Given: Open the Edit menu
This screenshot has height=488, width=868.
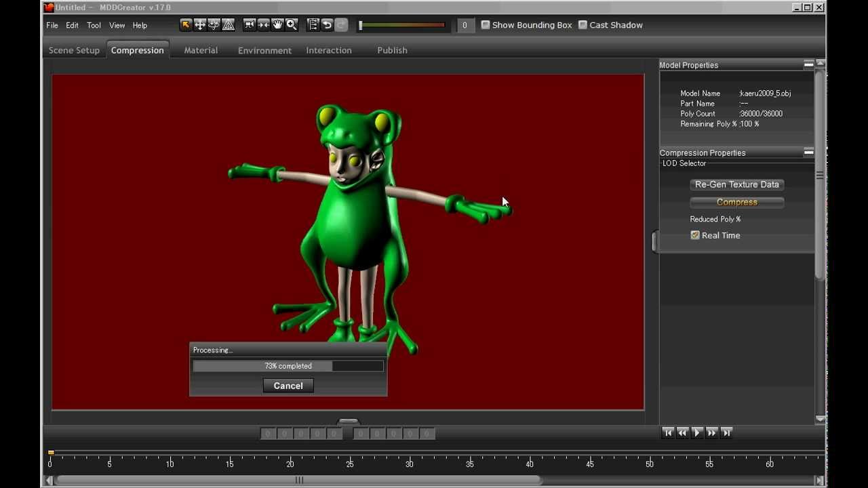Looking at the screenshot, I should click(73, 25).
